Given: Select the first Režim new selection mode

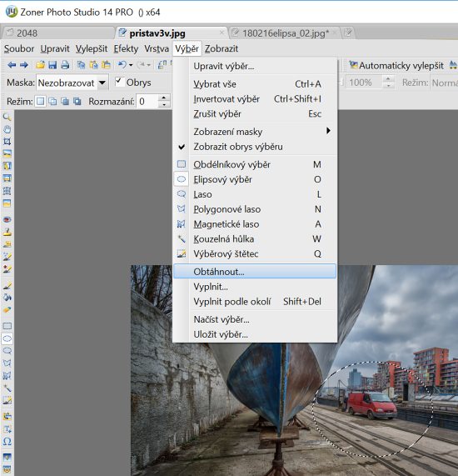Looking at the screenshot, I should click(40, 102).
